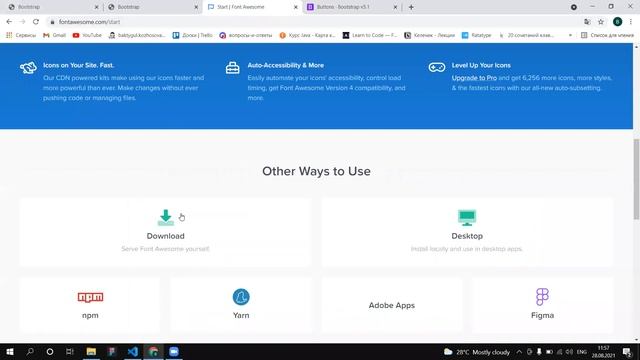Open the reading list button
This screenshot has width=640, height=360.
[x=607, y=35]
